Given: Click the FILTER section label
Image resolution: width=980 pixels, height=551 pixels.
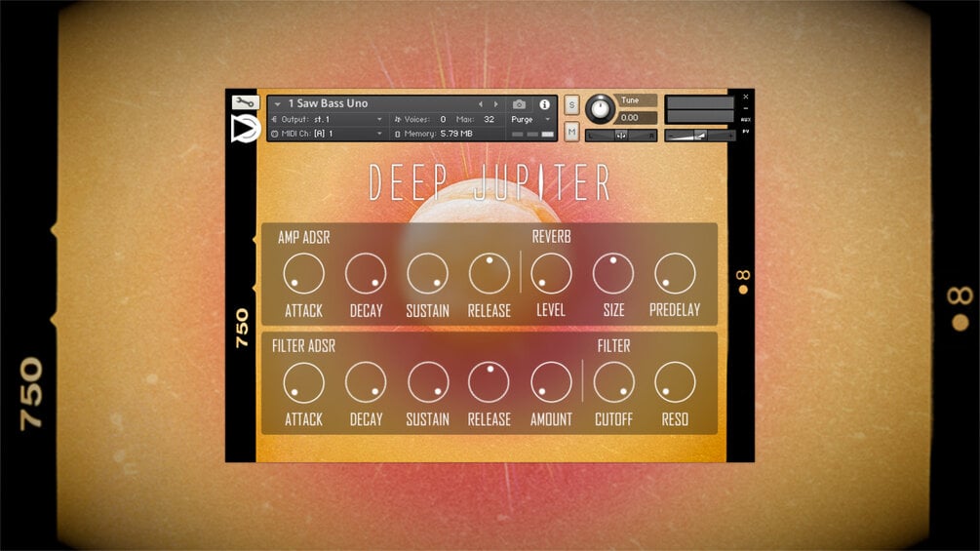Looking at the screenshot, I should 613,346.
